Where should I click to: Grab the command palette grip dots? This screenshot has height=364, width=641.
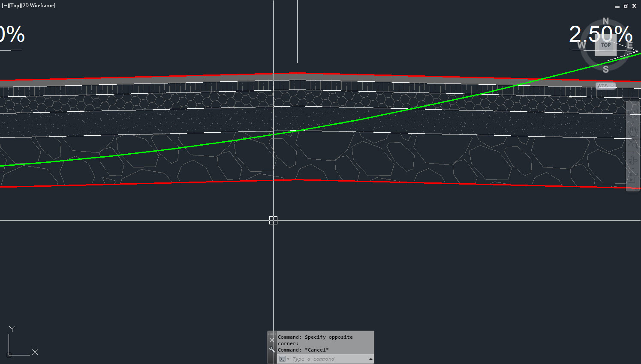pos(272,333)
